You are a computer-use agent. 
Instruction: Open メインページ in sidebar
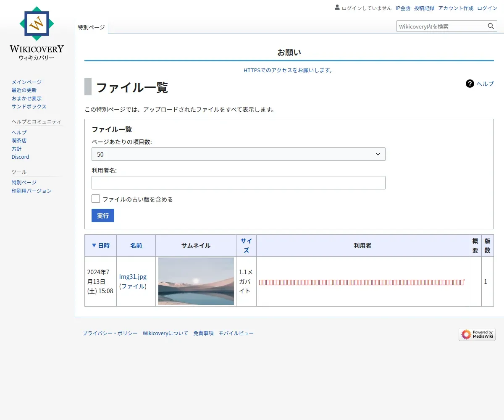(x=26, y=82)
